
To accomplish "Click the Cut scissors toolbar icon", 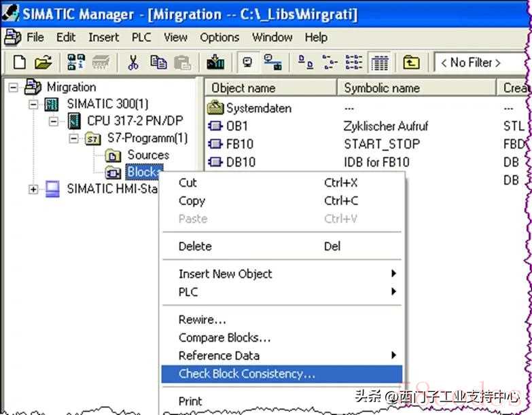I will point(133,62).
